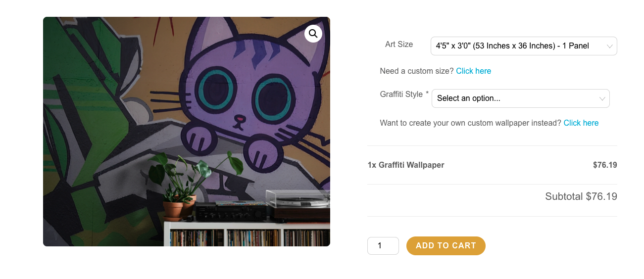The width and height of the screenshot is (644, 279).
Task: Focus the quantity input field
Action: pos(383,246)
